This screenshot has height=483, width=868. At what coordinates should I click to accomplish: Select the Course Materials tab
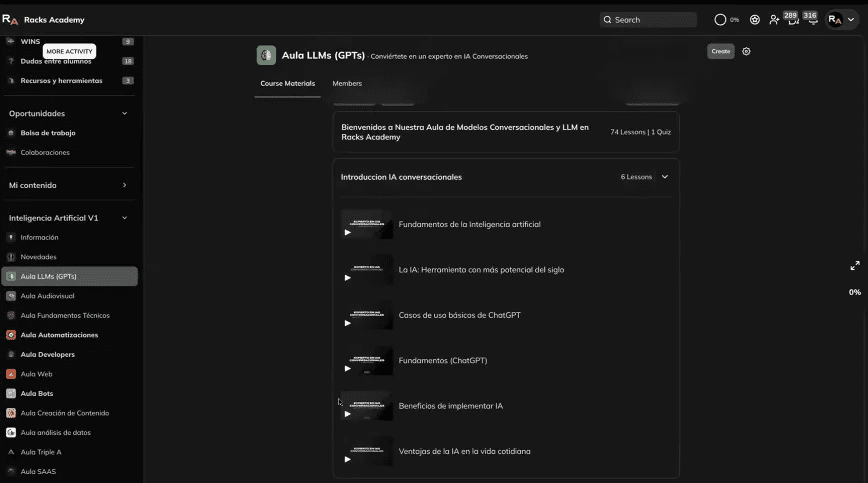(287, 84)
